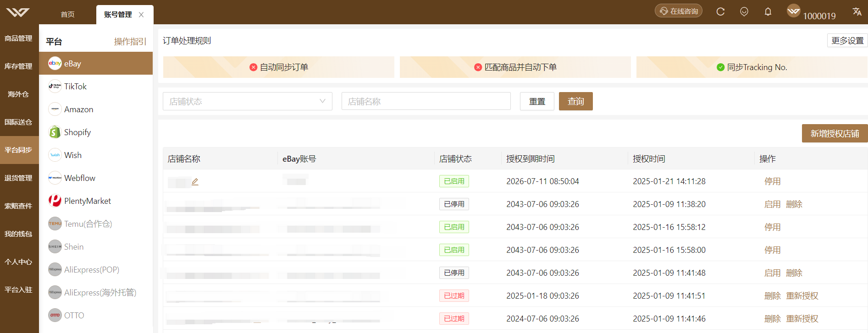Click 停用 for store expiring 2026-07-11

click(x=773, y=181)
